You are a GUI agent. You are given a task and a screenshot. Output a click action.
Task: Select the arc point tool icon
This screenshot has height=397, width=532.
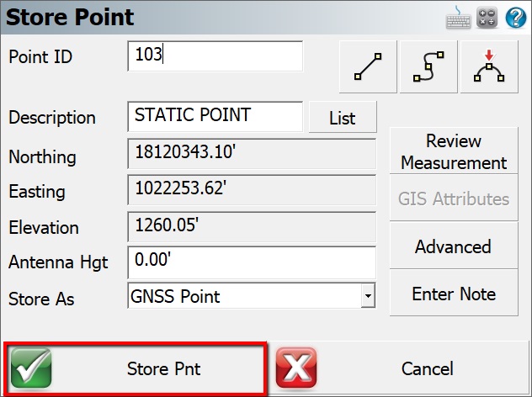pos(487,66)
